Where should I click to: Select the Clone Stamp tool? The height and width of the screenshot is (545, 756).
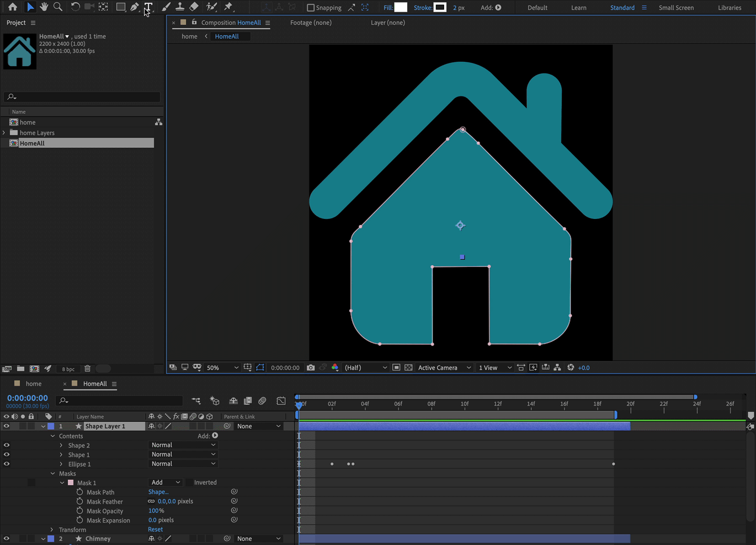click(x=180, y=7)
